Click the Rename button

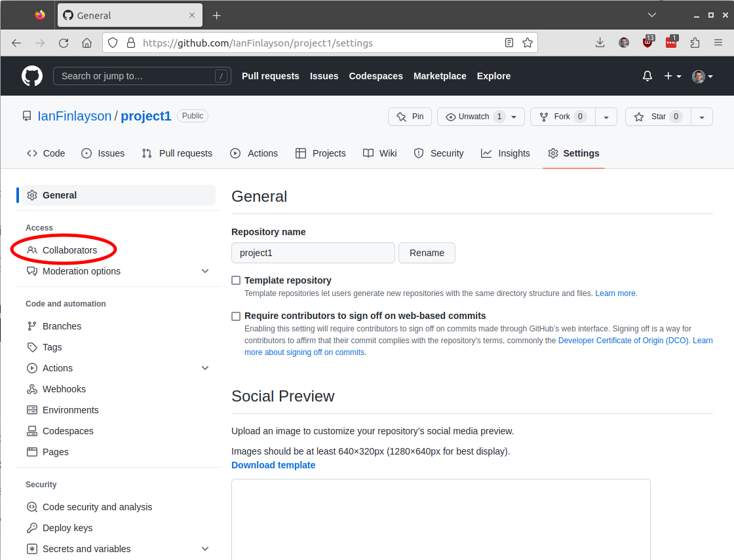click(x=427, y=253)
